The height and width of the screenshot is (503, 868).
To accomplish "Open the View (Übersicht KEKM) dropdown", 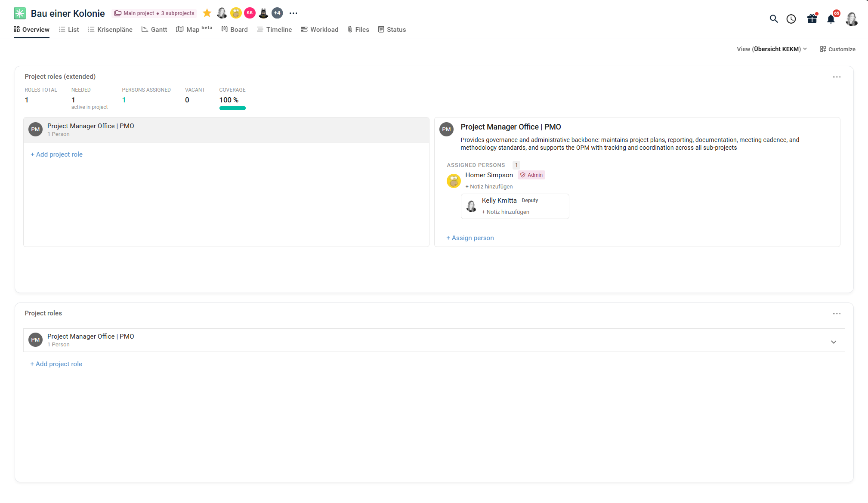I will click(772, 49).
